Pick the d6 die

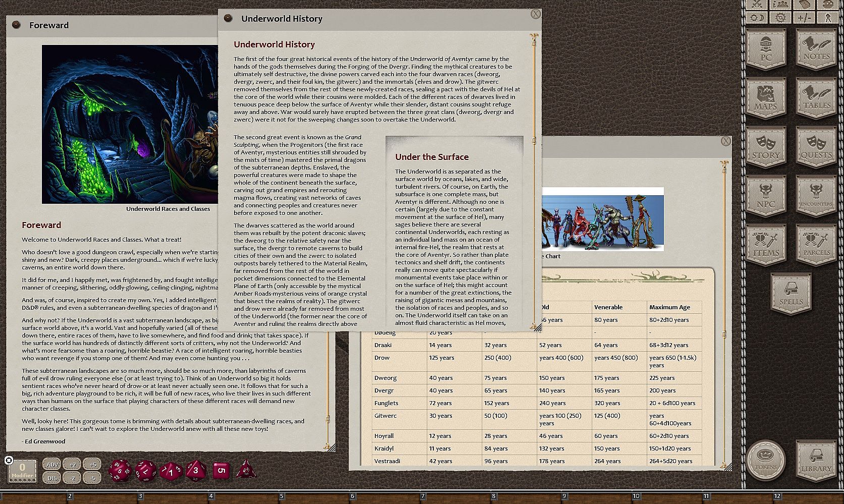pos(221,470)
